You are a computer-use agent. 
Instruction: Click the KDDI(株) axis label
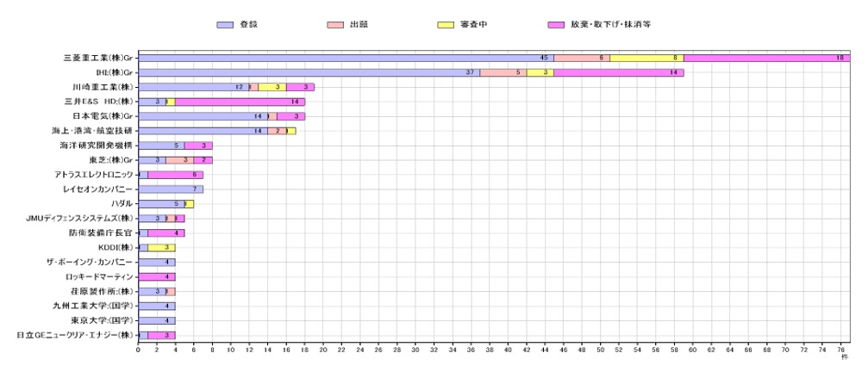(x=114, y=248)
